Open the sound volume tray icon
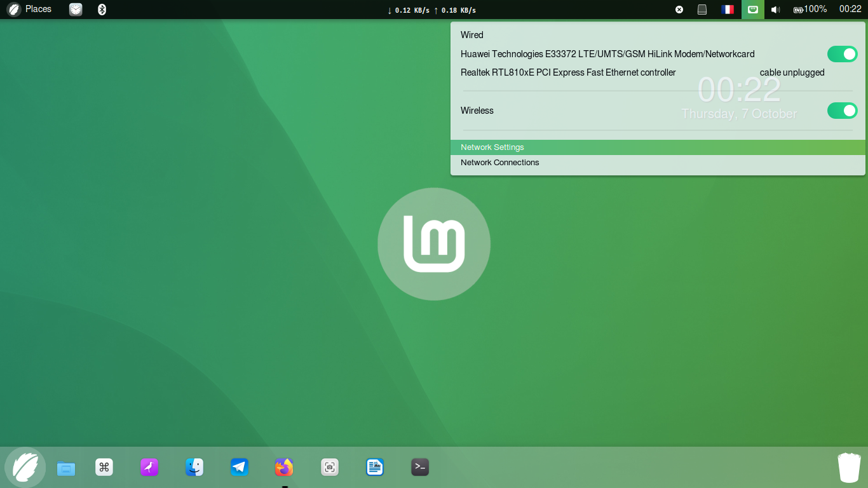This screenshot has width=868, height=488. point(775,10)
